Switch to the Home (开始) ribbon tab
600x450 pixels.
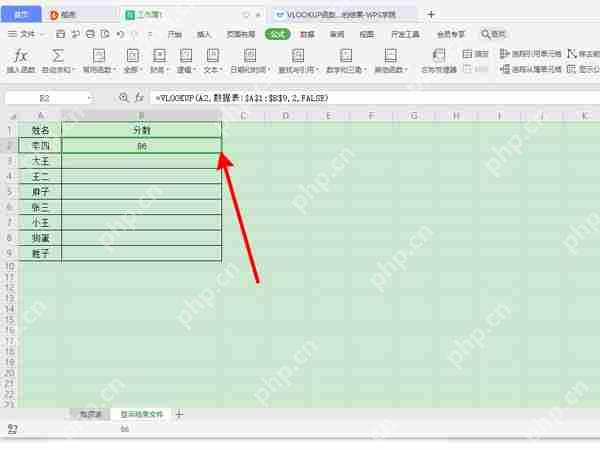click(174, 34)
